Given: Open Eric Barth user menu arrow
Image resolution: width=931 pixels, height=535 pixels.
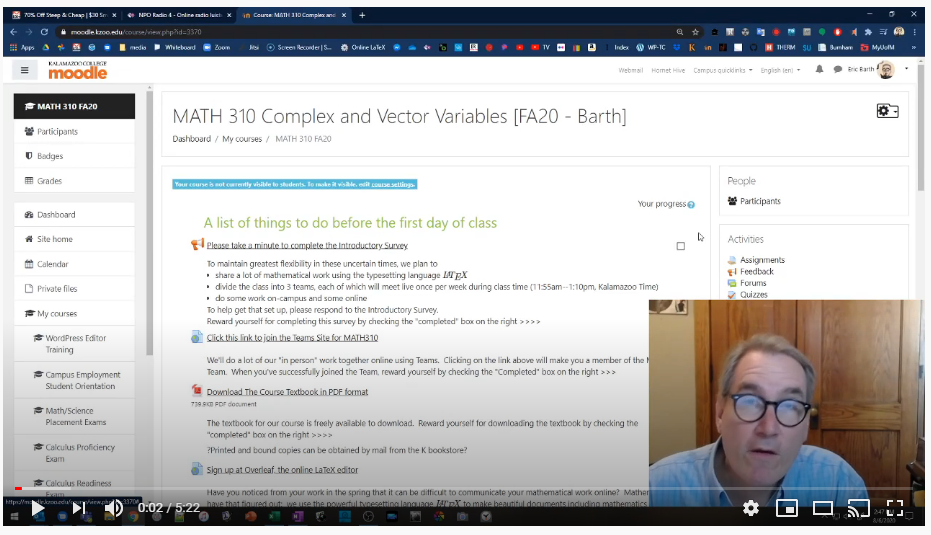Looking at the screenshot, I should [906, 69].
